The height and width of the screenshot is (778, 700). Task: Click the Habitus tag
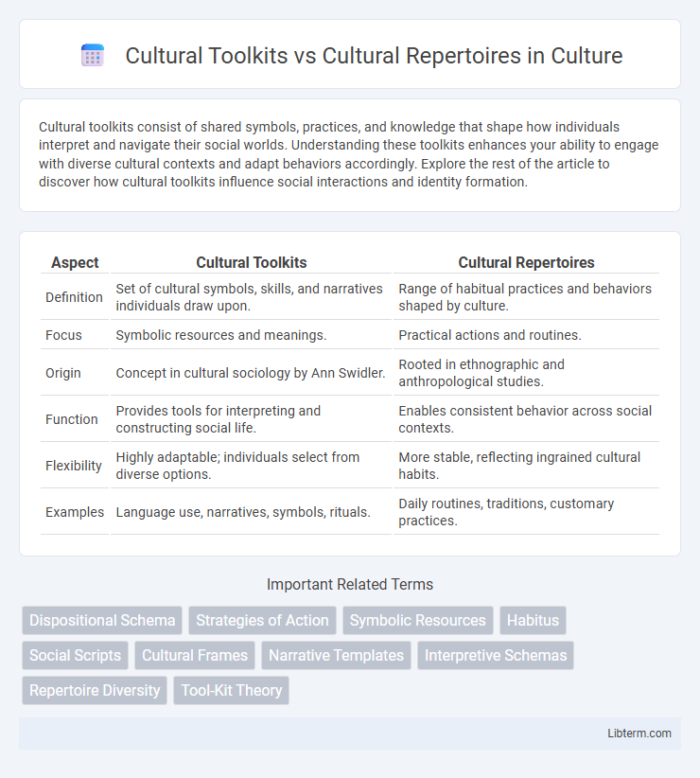tap(533, 620)
